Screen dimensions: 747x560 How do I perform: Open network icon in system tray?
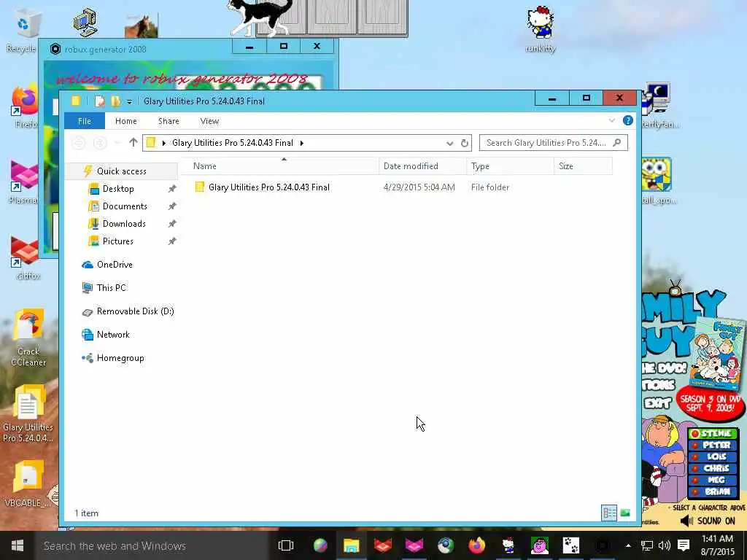point(646,545)
